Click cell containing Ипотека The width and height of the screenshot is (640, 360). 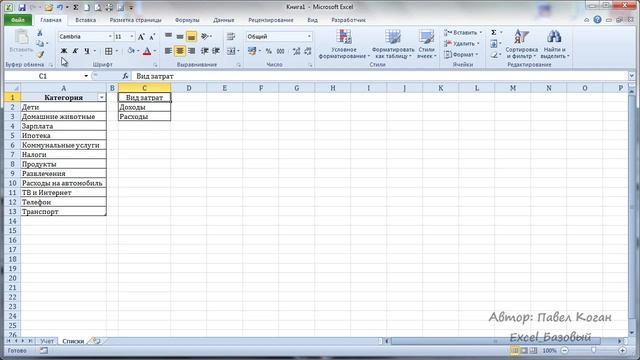click(x=63, y=136)
